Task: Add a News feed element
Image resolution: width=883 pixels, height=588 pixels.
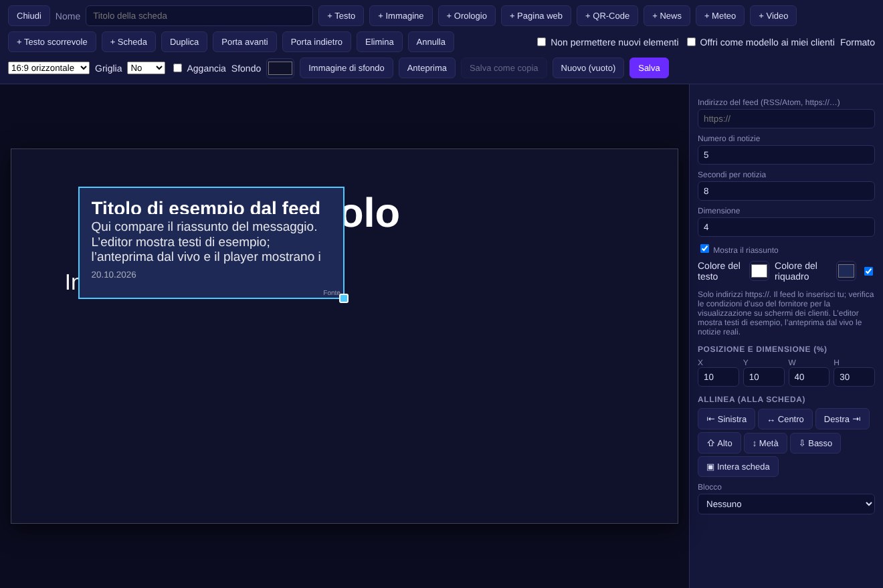Action: pyautogui.click(x=667, y=15)
